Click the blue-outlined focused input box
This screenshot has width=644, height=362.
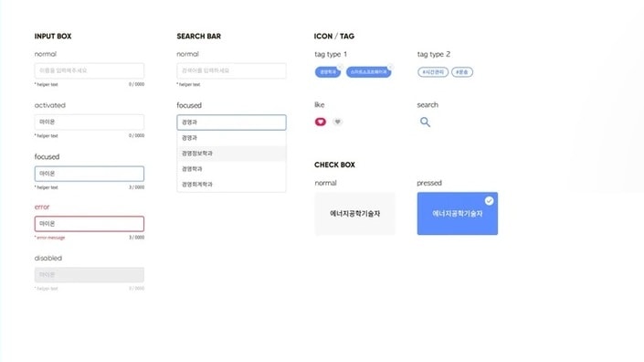pos(90,174)
